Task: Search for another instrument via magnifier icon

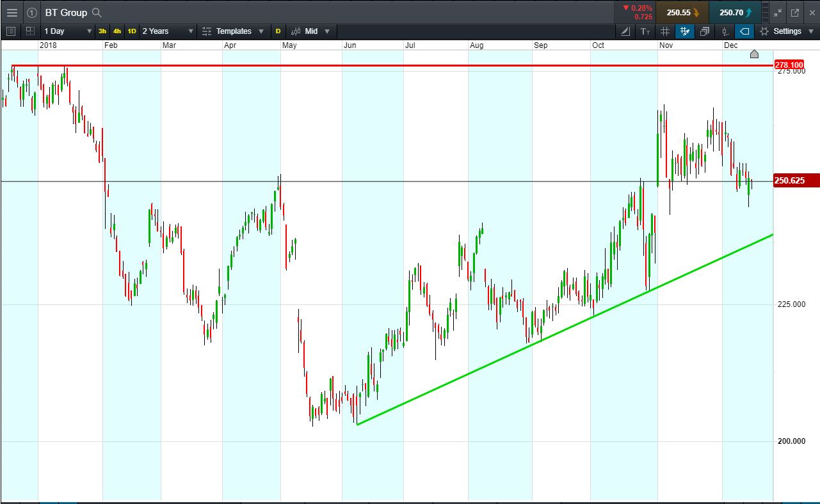Action: click(97, 13)
